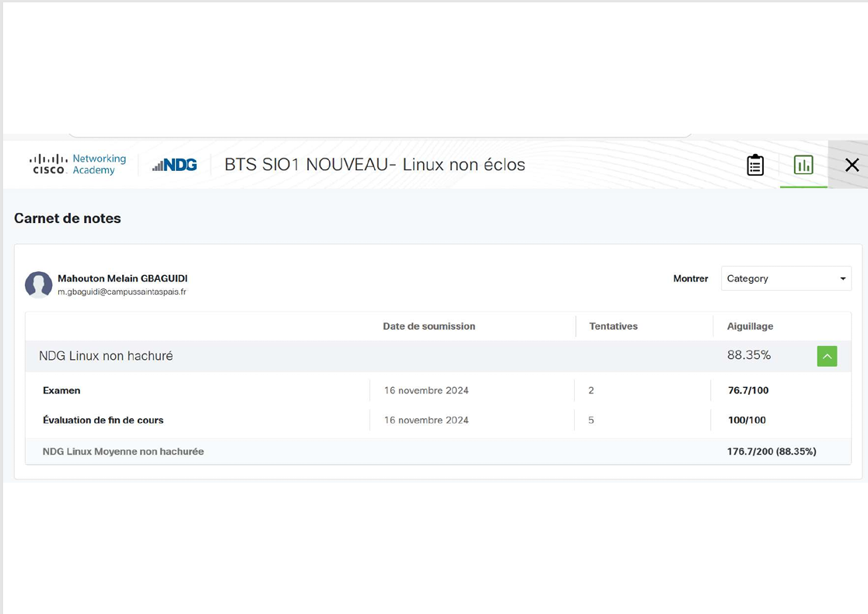Click the Date de soumission column header
The height and width of the screenshot is (614, 868).
pyautogui.click(x=429, y=326)
